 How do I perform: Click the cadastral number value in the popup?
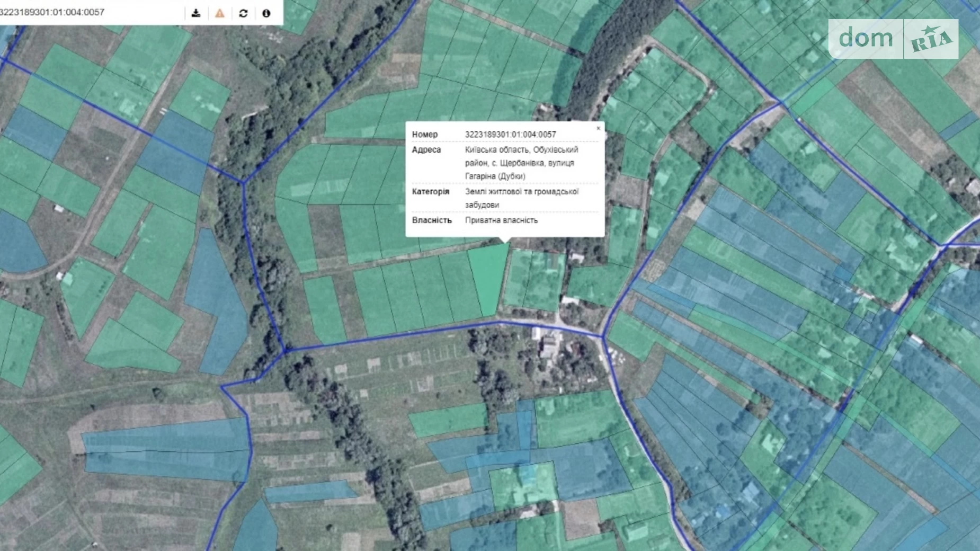coord(510,135)
